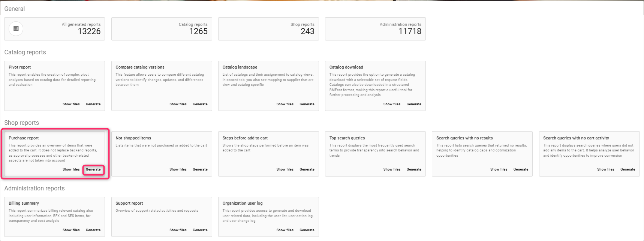
Task: Generate Search queries with no results report
Action: click(x=521, y=169)
